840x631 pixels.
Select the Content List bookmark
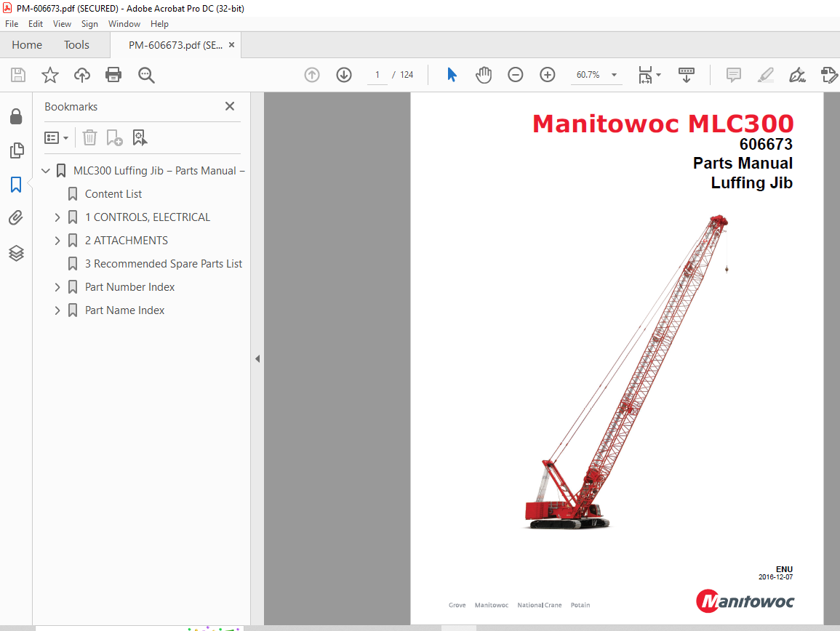[x=113, y=194]
